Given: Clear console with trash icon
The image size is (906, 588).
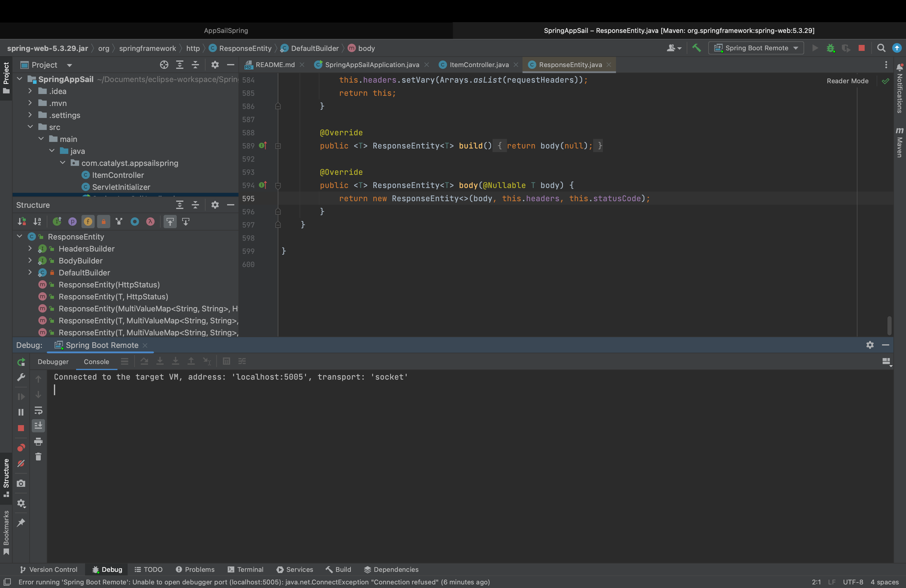Looking at the screenshot, I should pos(38,456).
